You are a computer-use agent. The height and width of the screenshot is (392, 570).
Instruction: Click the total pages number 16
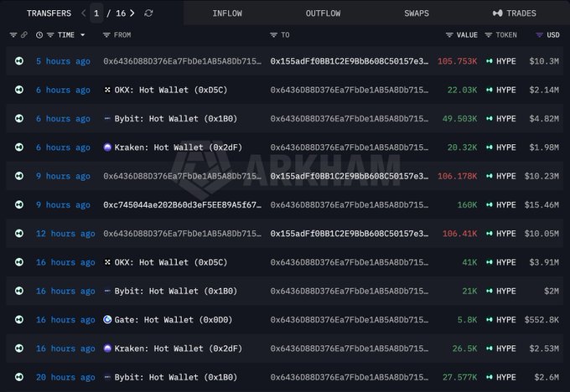click(x=121, y=13)
